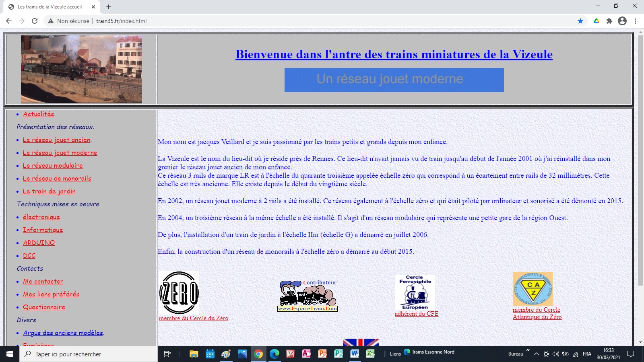Open the Windows Start menu
The height and width of the screenshot is (362, 644).
pyautogui.click(x=10, y=354)
